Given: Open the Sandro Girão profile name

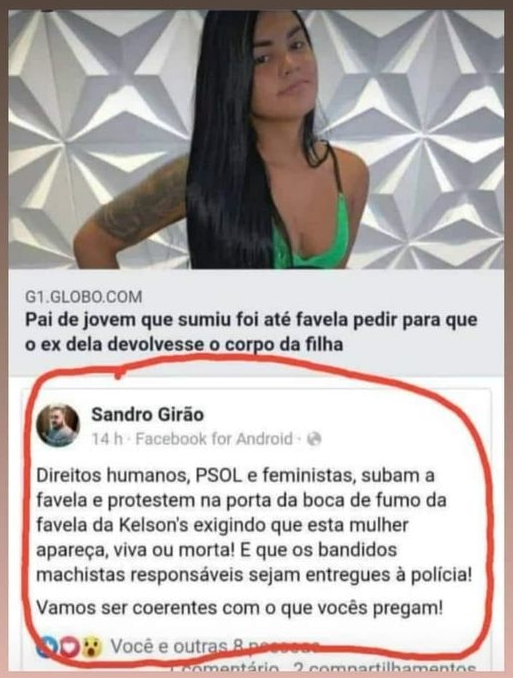Looking at the screenshot, I should click(x=147, y=414).
